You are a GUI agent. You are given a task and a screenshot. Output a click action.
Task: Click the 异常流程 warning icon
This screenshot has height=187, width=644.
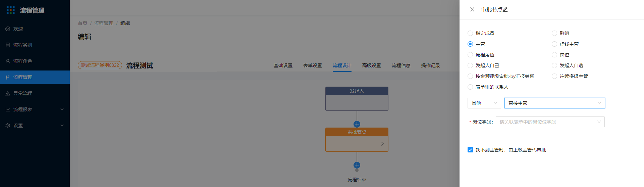pos(8,93)
